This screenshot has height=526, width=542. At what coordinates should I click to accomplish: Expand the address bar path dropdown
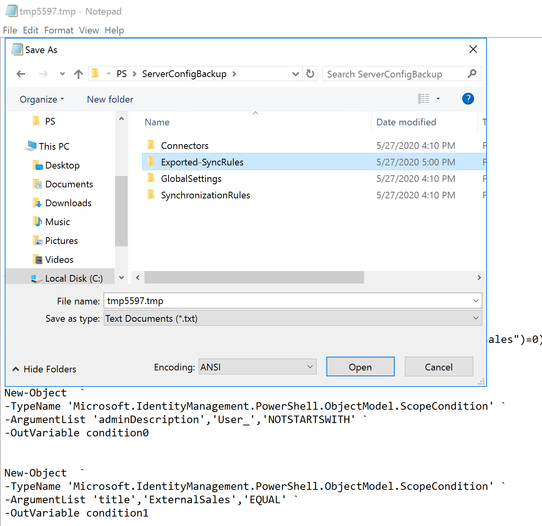point(295,74)
